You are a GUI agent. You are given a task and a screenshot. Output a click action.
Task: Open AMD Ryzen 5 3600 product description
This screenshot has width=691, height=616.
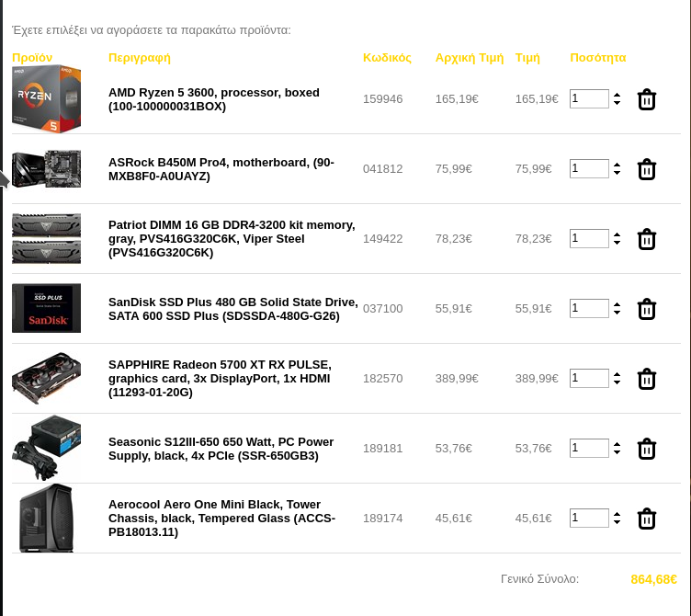214,99
